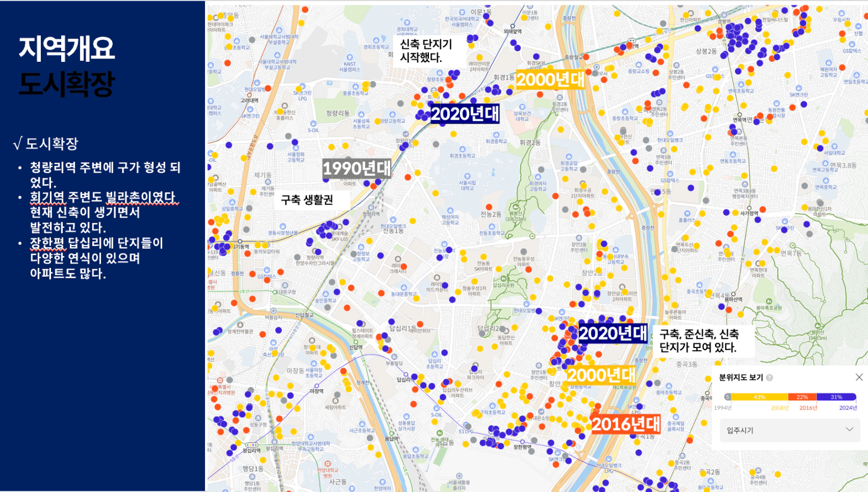
Task: Click 2020년대 label below 신축 단지기 caption
Action: pyautogui.click(x=465, y=113)
